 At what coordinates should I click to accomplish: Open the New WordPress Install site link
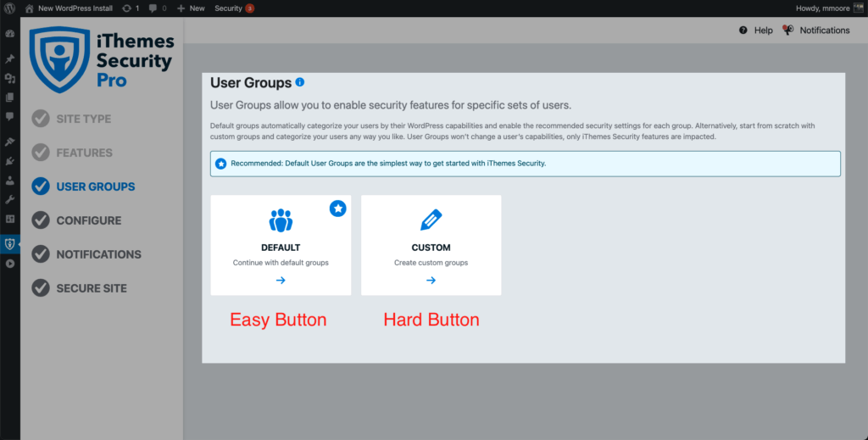75,8
